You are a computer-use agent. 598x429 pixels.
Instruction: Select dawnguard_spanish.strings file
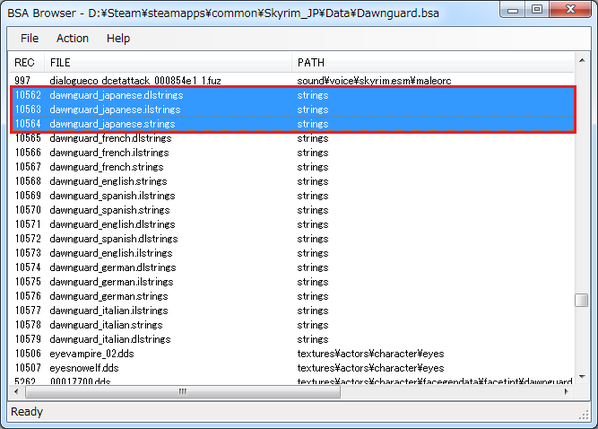point(110,210)
